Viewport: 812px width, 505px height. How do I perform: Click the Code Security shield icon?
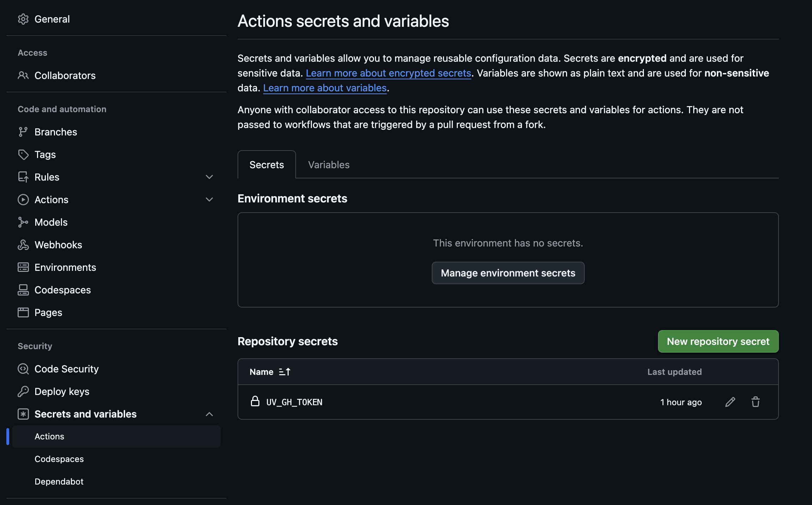23,369
